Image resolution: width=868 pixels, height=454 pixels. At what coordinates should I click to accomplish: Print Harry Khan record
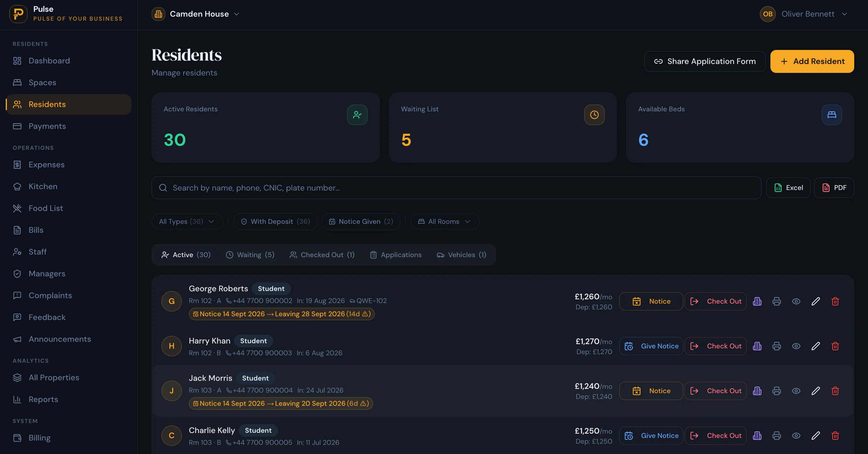click(x=776, y=346)
